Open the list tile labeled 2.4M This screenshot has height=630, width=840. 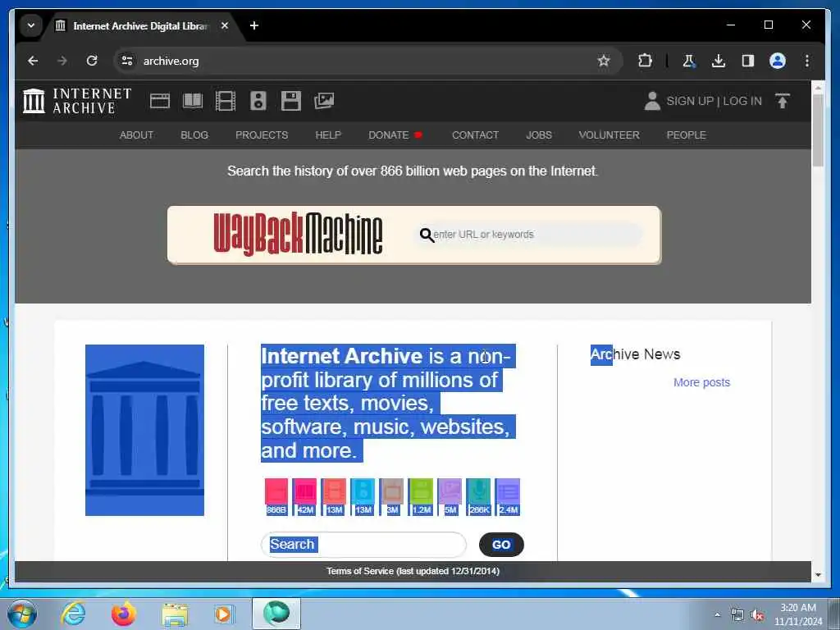pos(508,496)
